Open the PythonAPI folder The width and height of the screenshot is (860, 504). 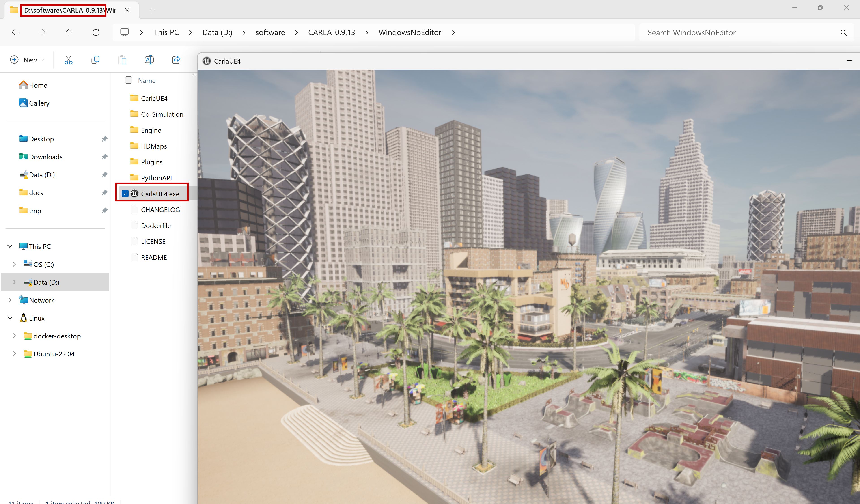point(156,178)
